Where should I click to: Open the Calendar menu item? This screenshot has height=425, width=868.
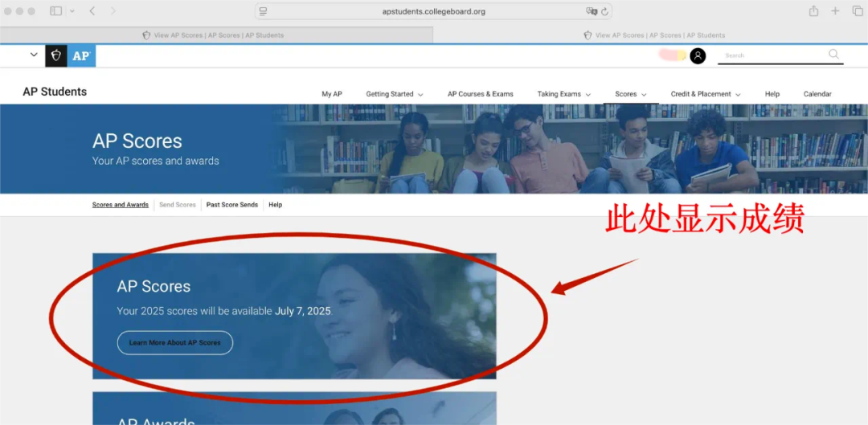(x=817, y=94)
